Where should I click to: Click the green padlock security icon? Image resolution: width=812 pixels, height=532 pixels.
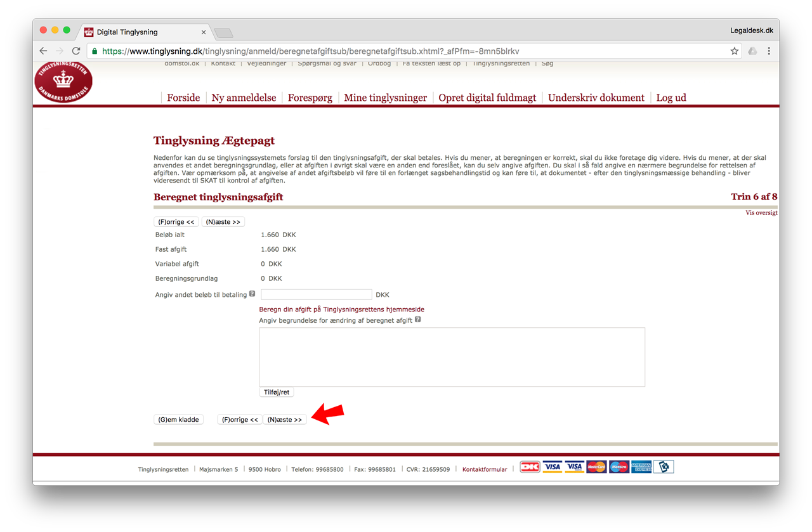click(x=95, y=51)
